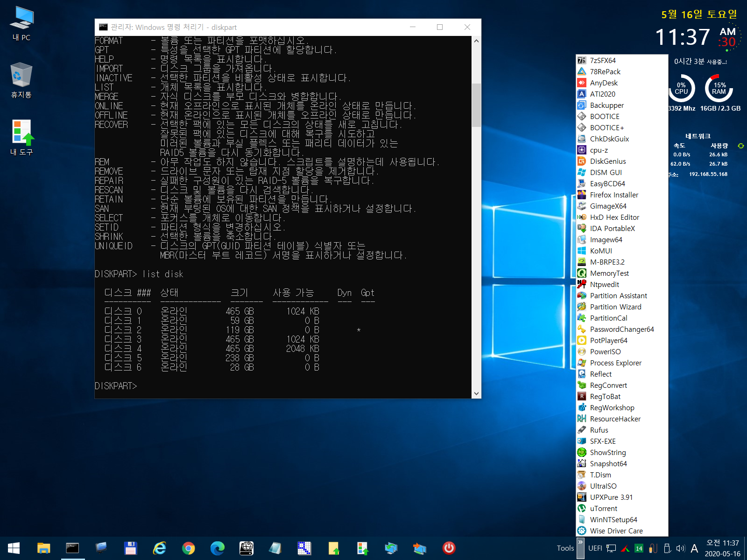The height and width of the screenshot is (560, 747).
Task: Launch BOOTICE+ from the list
Action: [x=621, y=127]
